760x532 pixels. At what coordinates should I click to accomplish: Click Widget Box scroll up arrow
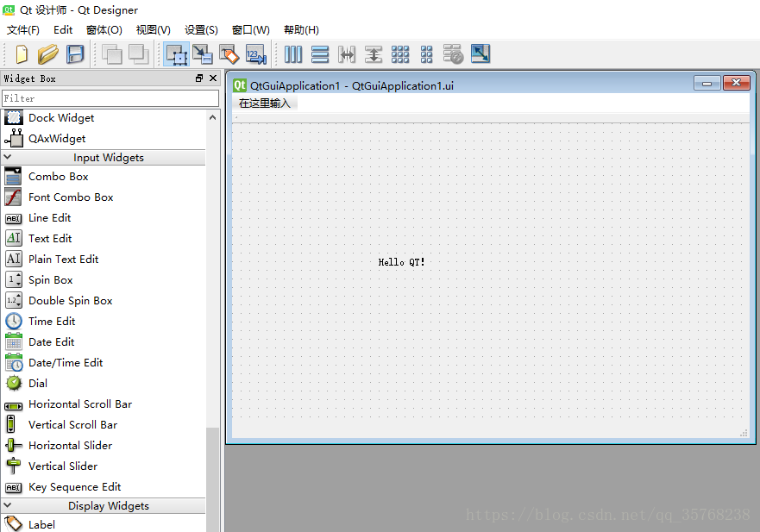pos(212,118)
